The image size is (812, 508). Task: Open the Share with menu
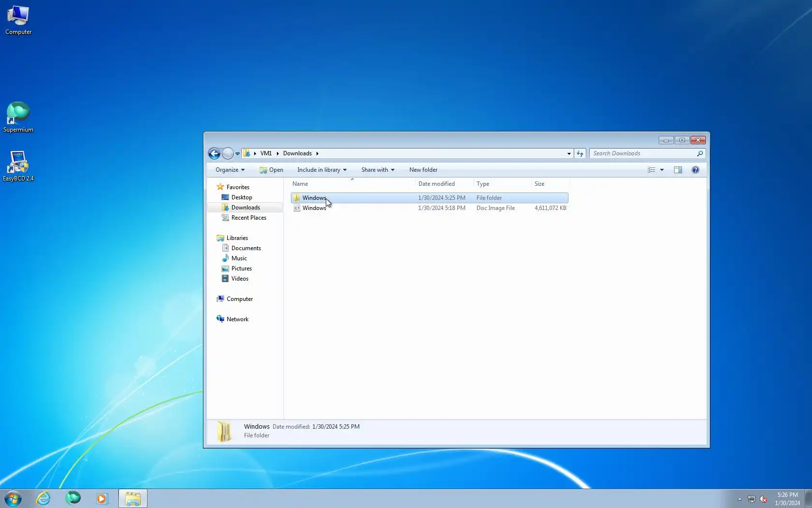[378, 170]
